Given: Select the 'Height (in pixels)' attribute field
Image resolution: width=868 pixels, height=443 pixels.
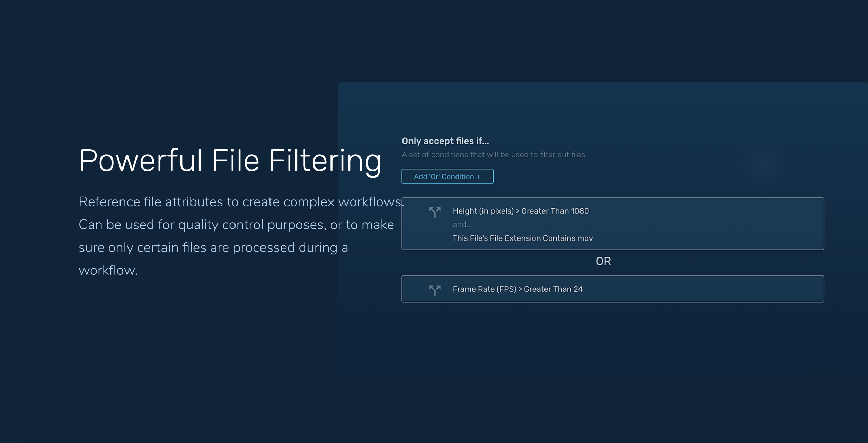Looking at the screenshot, I should (x=483, y=211).
